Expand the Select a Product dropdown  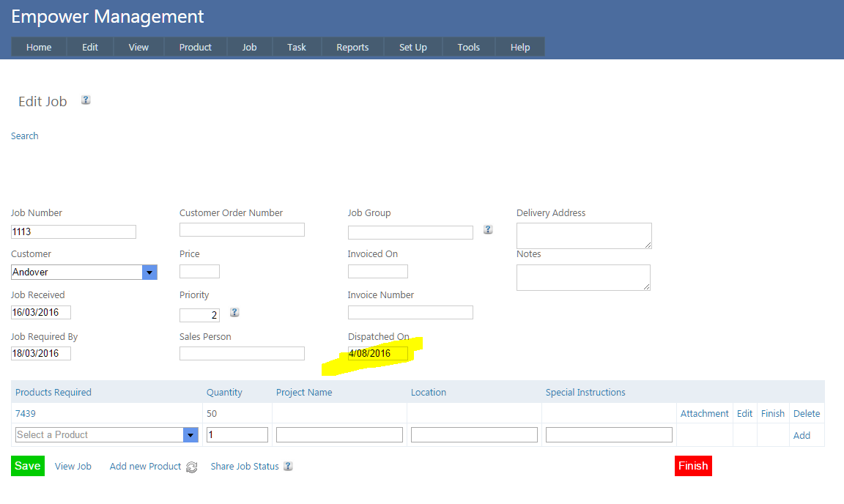point(190,434)
